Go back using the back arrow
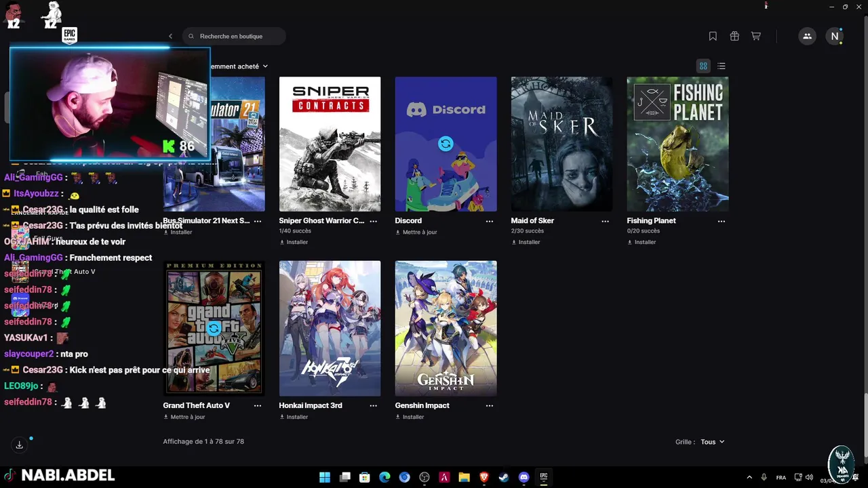Image resolution: width=868 pixels, height=488 pixels. pos(171,37)
